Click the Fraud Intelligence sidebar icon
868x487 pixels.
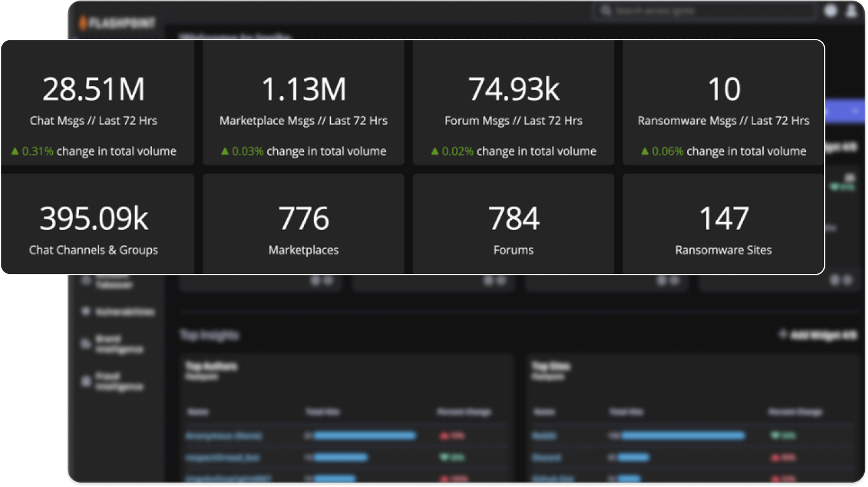tap(86, 381)
